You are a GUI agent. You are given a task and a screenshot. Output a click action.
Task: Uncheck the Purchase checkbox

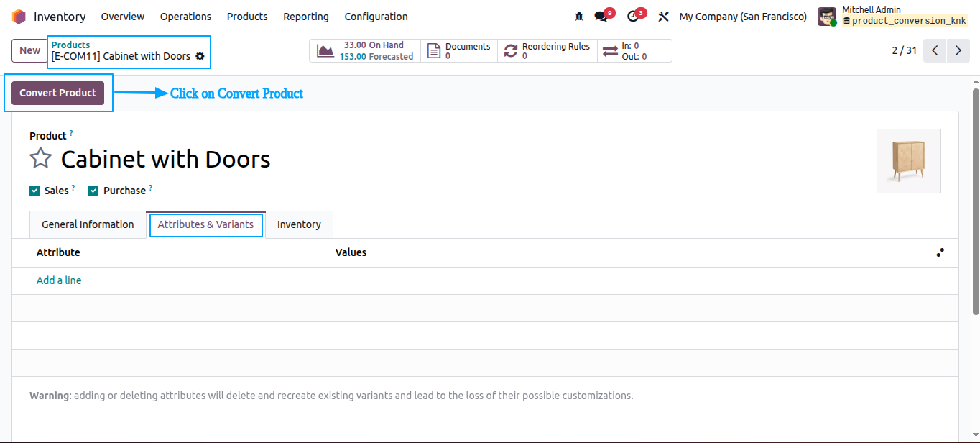[x=93, y=191]
